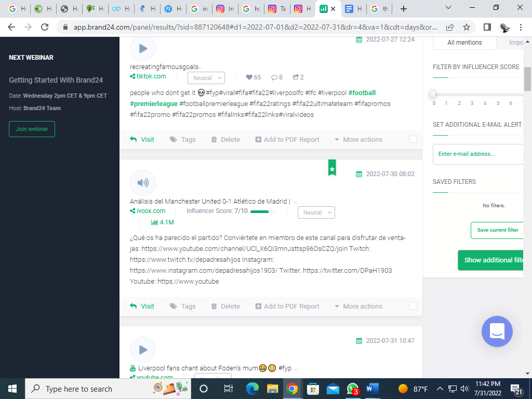Click Join webinar button
Image resolution: width=532 pixels, height=399 pixels.
click(32, 129)
